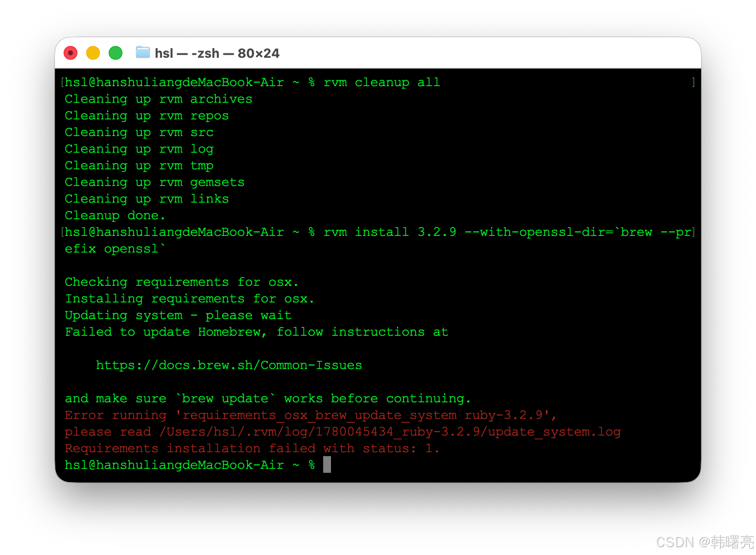Click the 'rvm install 3.2.9' command text
The image size is (756, 555).
390,232
